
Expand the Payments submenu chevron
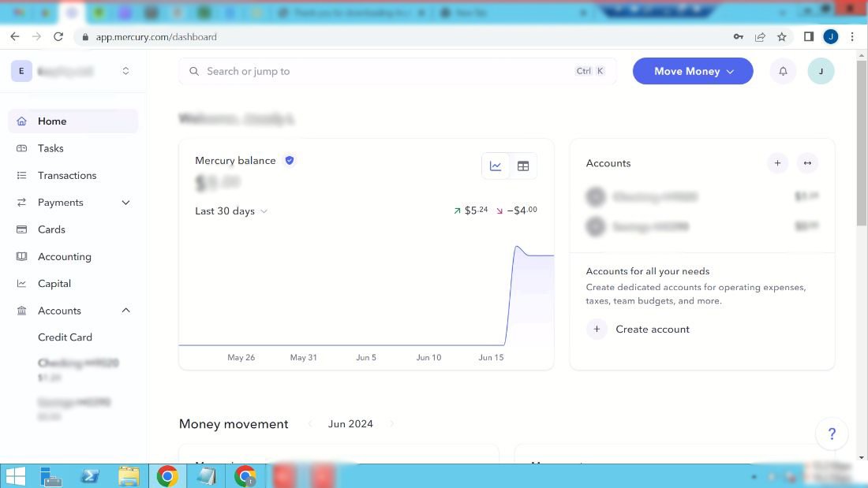pyautogui.click(x=125, y=203)
